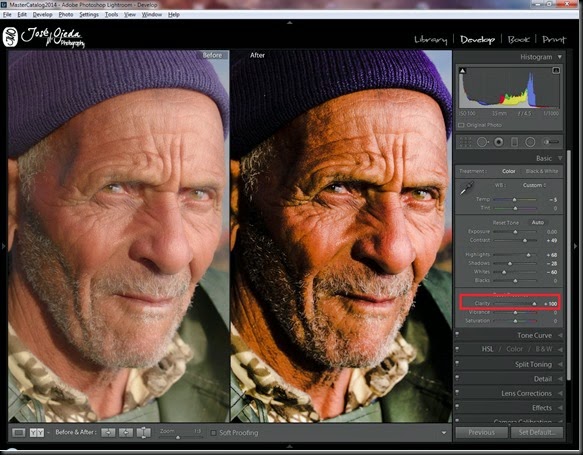583x455 pixels.
Task: Toggle shadow clipping indicator in histogram
Action: (462, 70)
